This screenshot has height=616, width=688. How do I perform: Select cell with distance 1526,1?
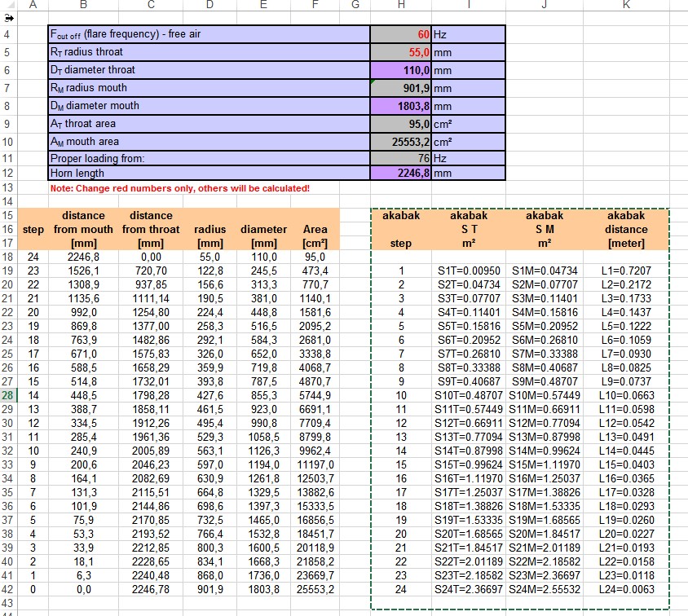(x=83, y=271)
